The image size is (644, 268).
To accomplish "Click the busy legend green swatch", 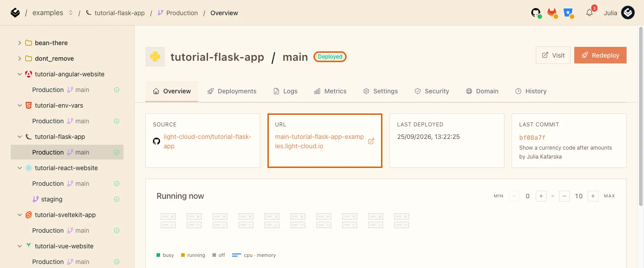I will 158,255.
